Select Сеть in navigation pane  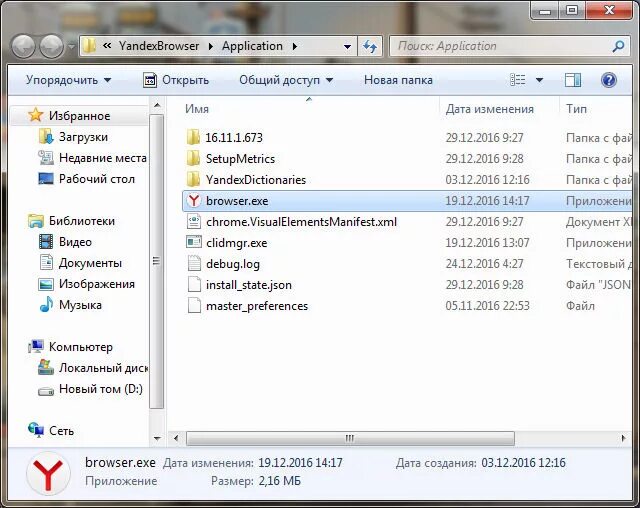pos(61,430)
